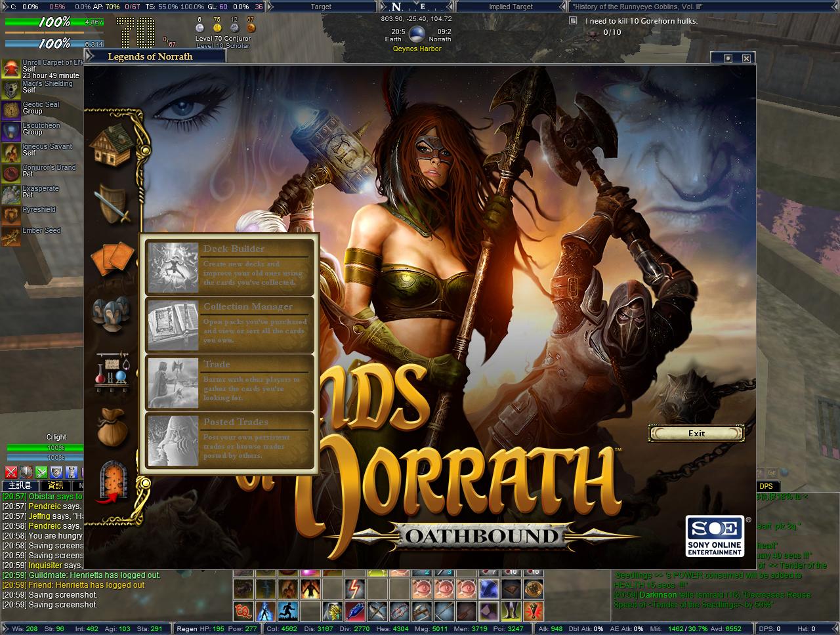Toggle the Gorehorn hulks quest step checkbox
The image size is (840, 635).
[x=573, y=21]
